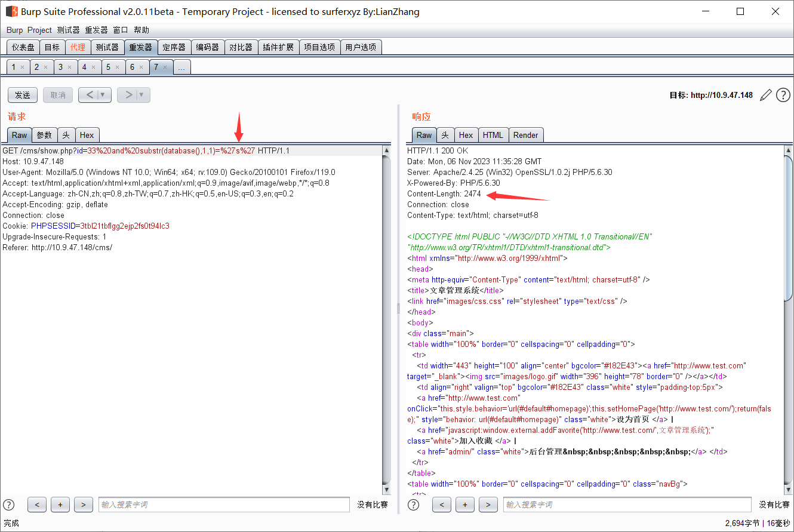Select the request 头 tab

(x=66, y=135)
